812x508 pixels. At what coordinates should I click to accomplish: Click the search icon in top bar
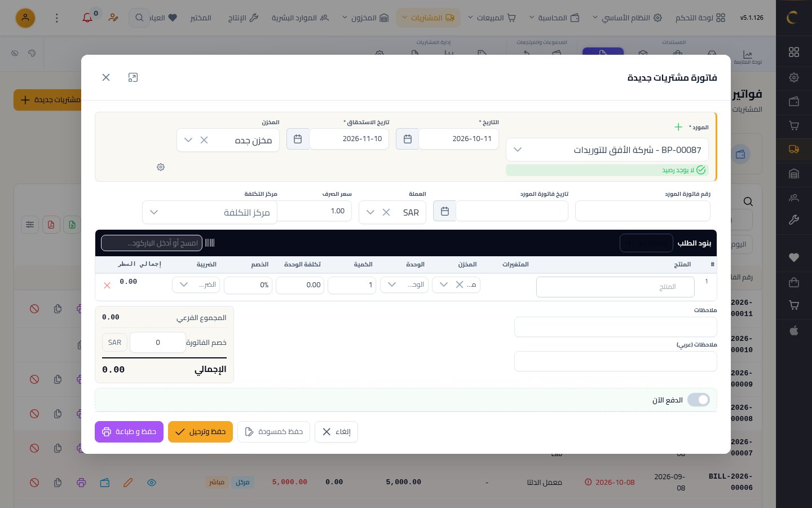[139, 18]
